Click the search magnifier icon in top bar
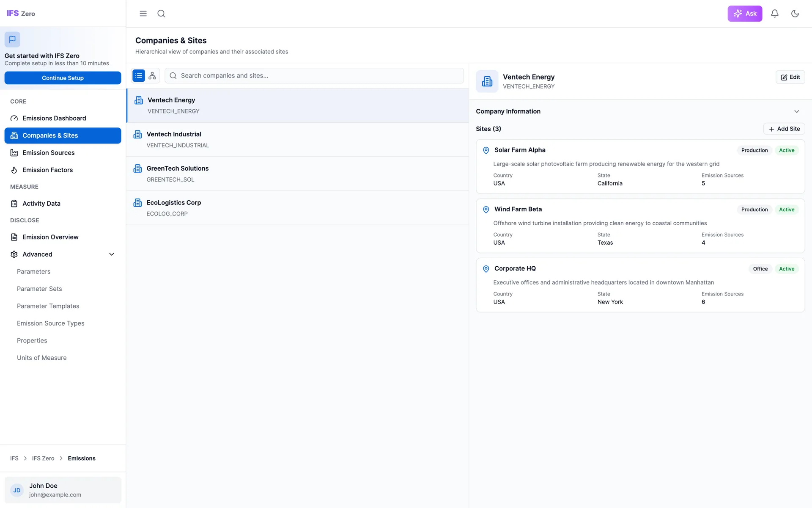Image resolution: width=812 pixels, height=508 pixels. tap(161, 14)
